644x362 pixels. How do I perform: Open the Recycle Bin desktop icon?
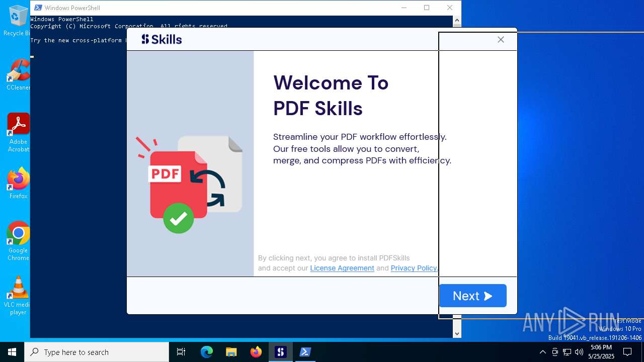coord(18,21)
